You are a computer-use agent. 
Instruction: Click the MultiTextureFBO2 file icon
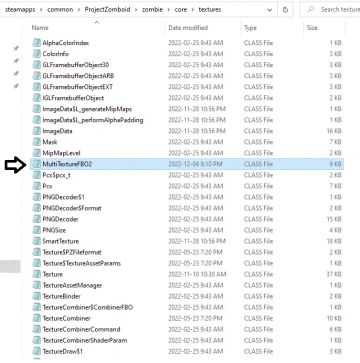(x=36, y=164)
